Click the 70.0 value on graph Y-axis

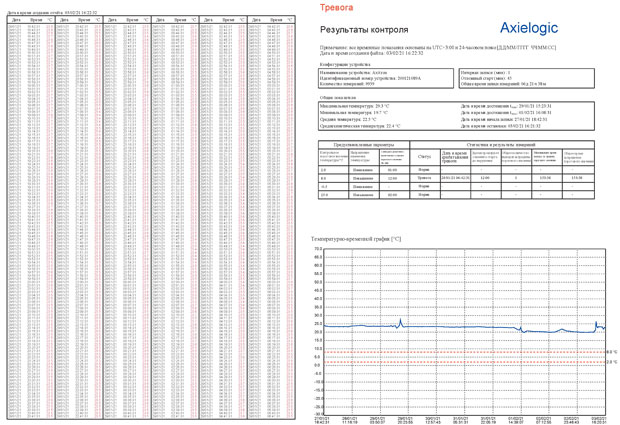318,249
